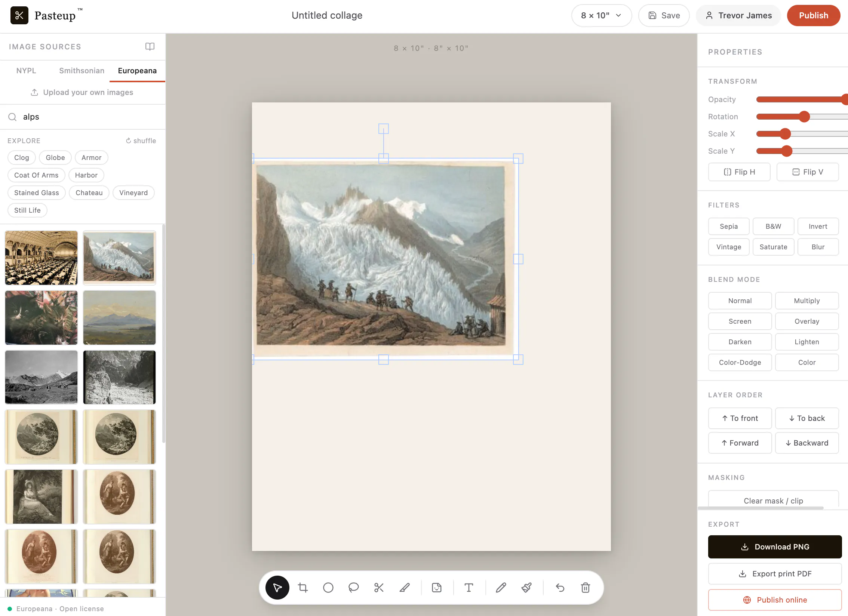Toggle the Sepia filter

pyautogui.click(x=729, y=227)
